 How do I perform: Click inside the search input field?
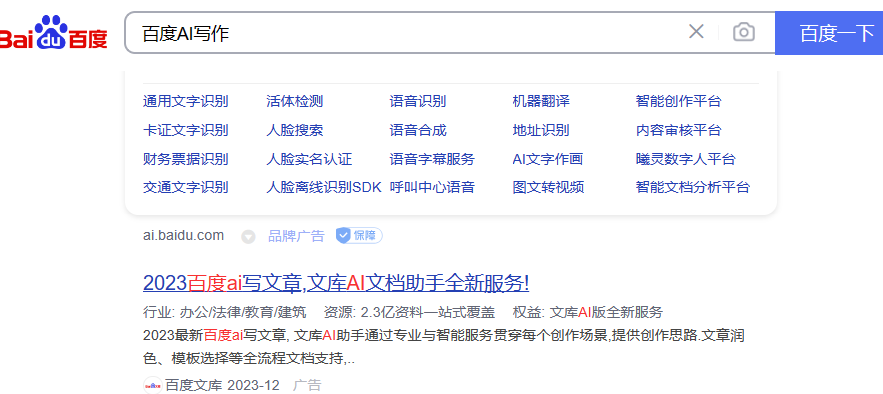click(x=405, y=33)
